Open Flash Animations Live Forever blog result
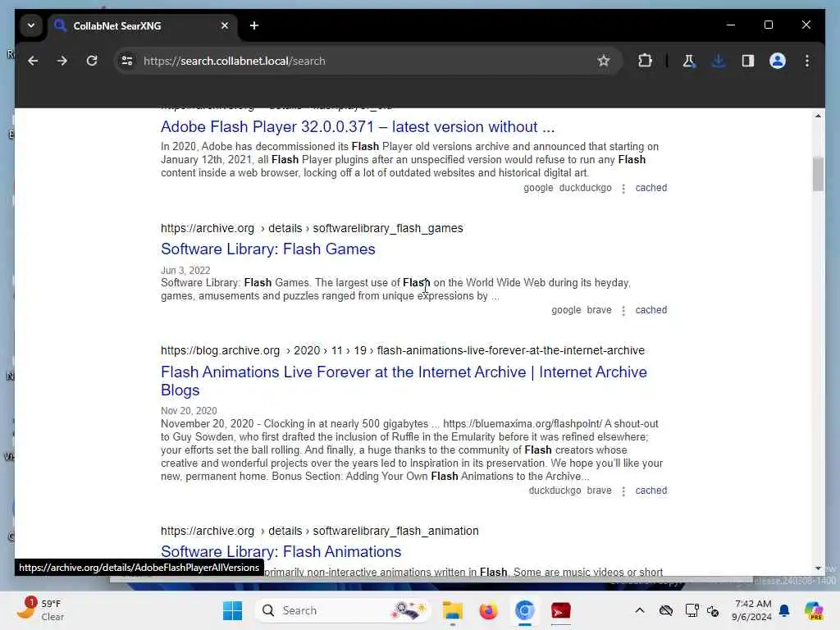The height and width of the screenshot is (630, 840). pyautogui.click(x=404, y=381)
